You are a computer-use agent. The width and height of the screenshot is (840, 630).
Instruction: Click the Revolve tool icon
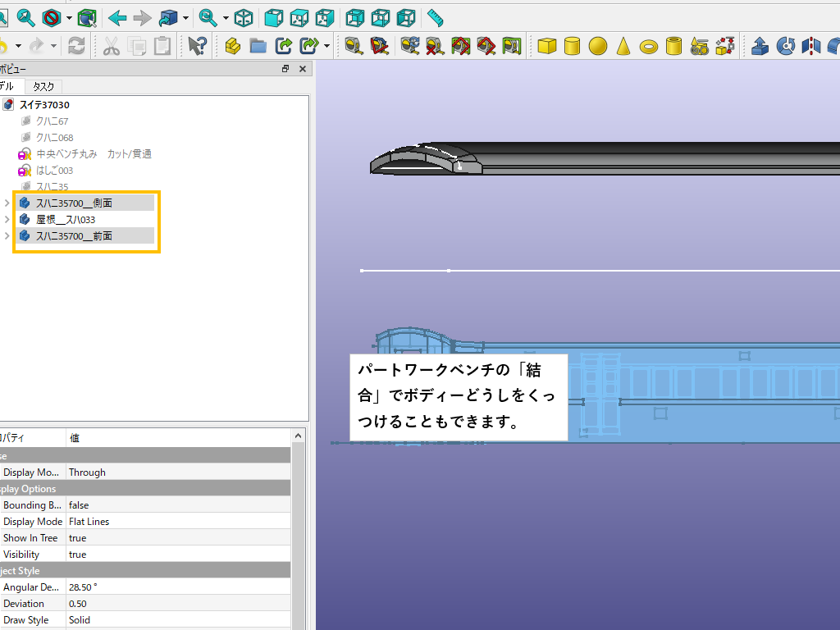point(786,46)
